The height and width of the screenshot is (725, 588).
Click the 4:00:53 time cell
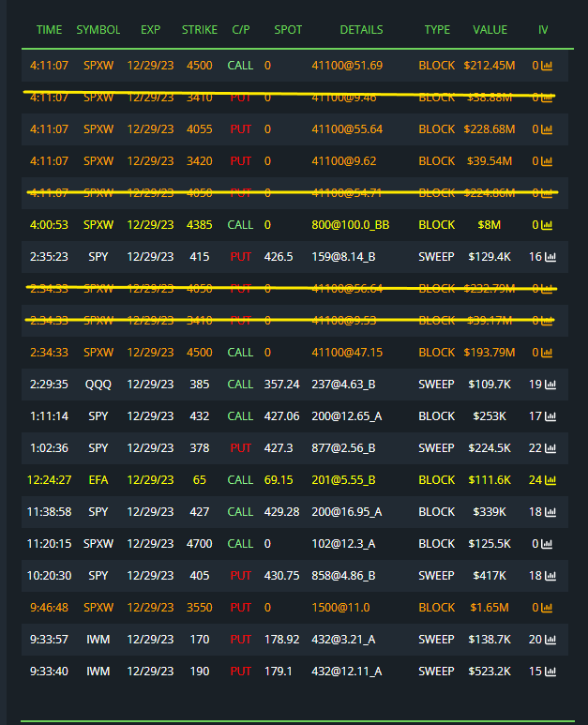(49, 225)
